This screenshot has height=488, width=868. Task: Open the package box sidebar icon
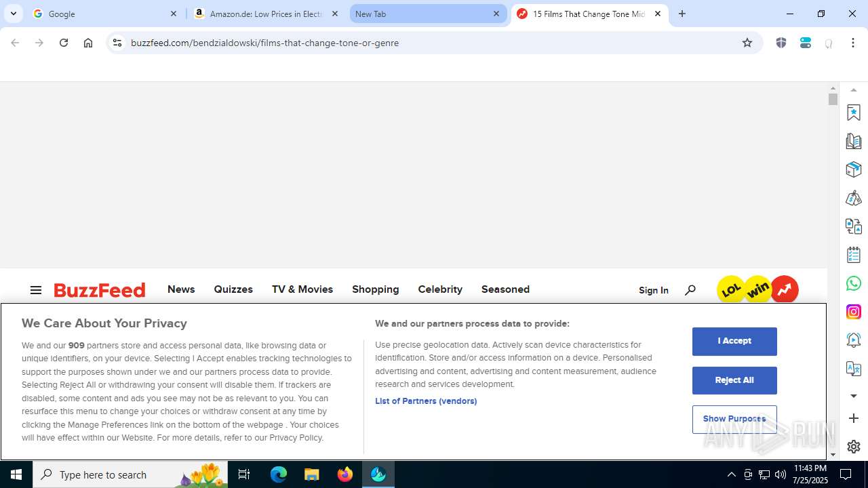pos(854,169)
